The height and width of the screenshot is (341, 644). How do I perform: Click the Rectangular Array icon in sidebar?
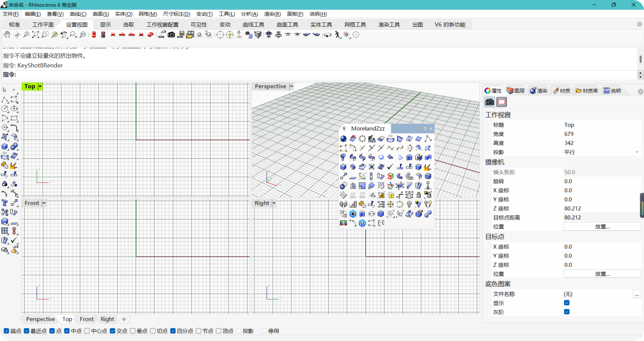point(4,231)
